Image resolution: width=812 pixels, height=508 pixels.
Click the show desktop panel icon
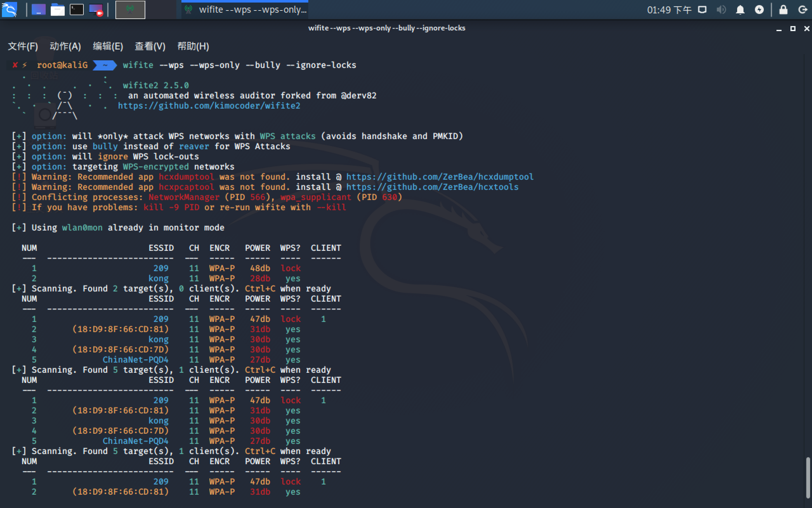39,10
